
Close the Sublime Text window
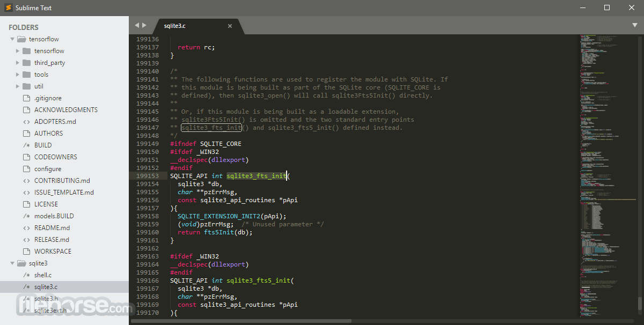point(632,8)
